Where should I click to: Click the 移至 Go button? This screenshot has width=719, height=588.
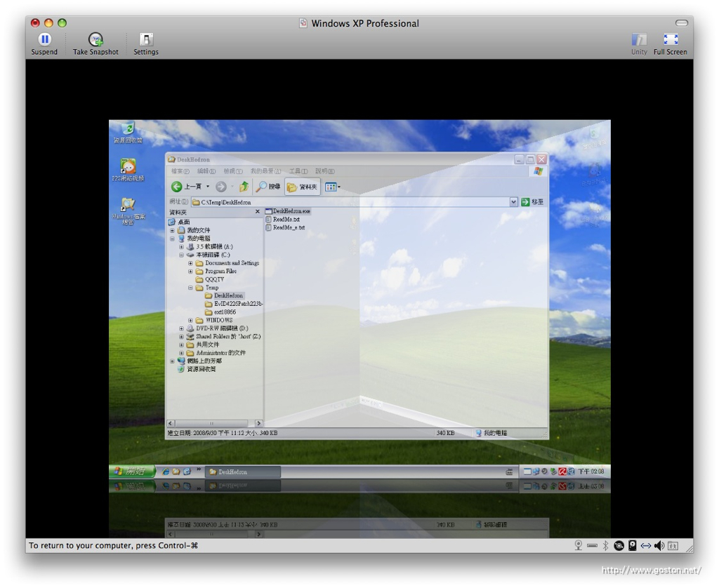tap(532, 202)
